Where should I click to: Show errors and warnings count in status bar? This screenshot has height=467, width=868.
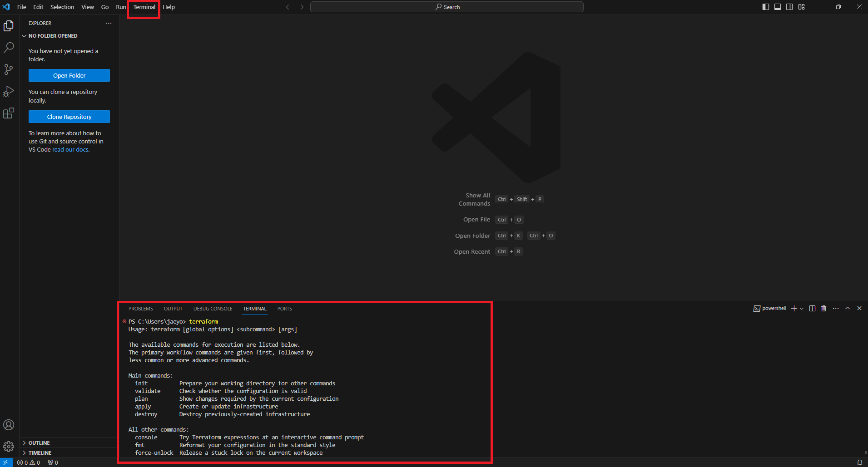click(x=29, y=462)
